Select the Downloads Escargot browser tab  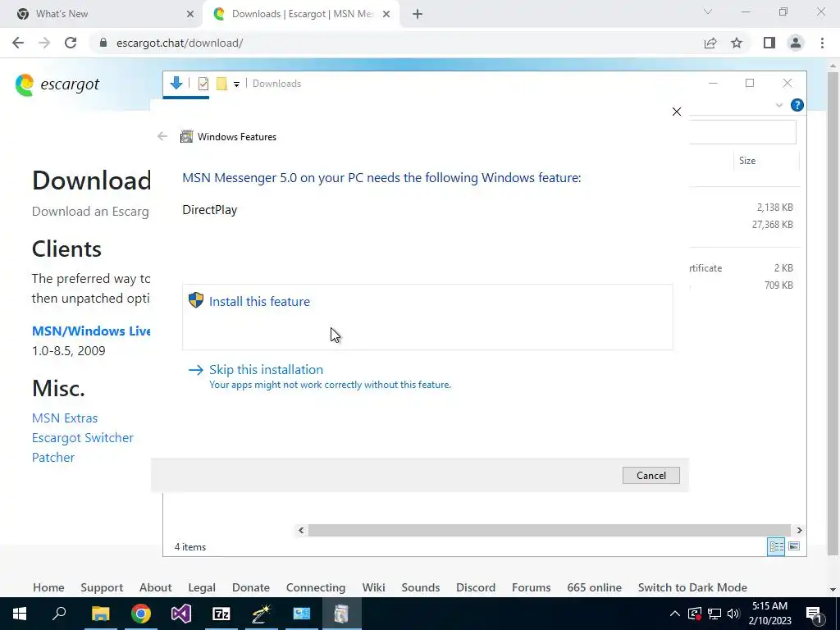tap(302, 14)
